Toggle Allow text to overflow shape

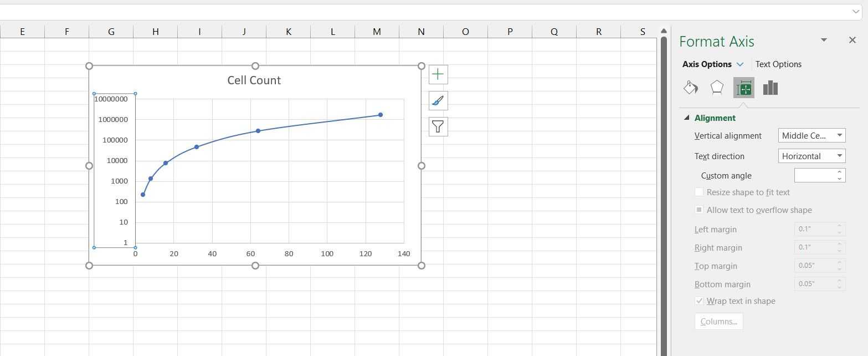click(x=699, y=210)
